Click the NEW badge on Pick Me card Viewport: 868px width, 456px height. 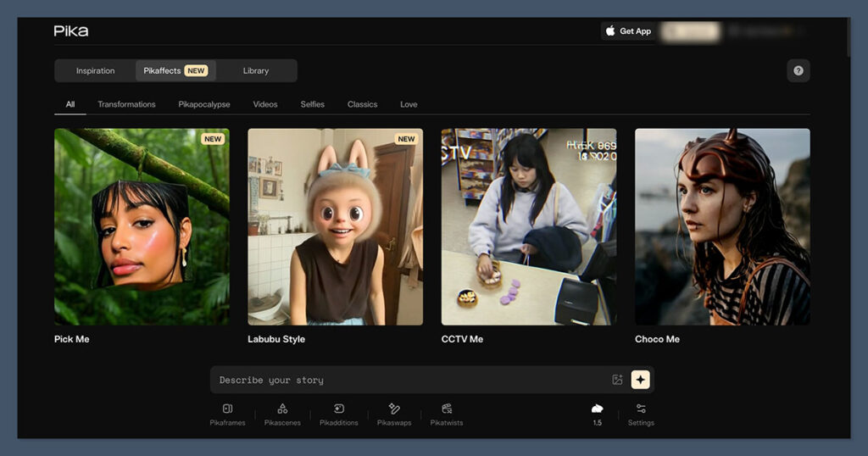(213, 139)
